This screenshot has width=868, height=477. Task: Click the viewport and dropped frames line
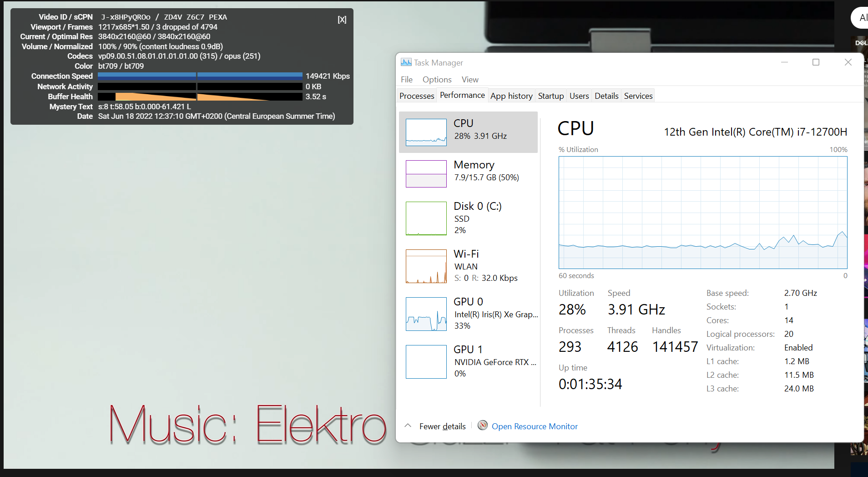tap(158, 27)
